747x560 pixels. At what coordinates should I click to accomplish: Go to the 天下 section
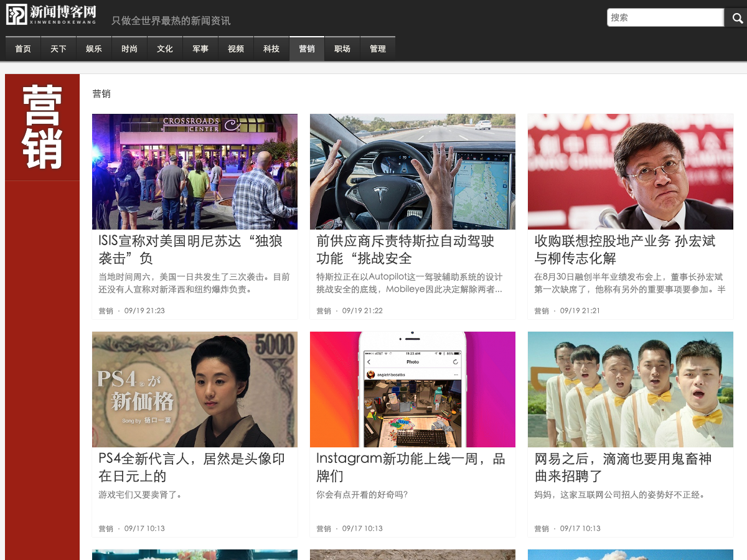coord(59,49)
